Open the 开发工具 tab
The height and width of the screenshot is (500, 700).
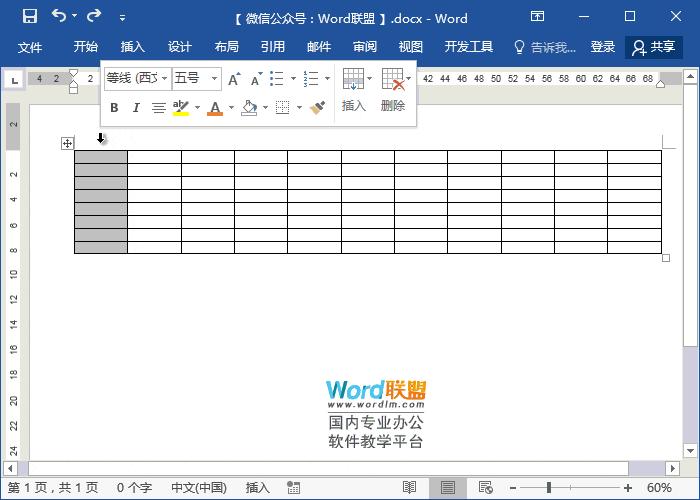pos(469,47)
